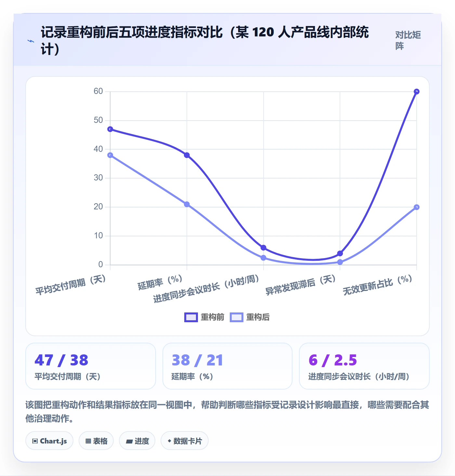The width and height of the screenshot is (455, 476).
Task: Click the 无效更新占比（%） axis label
Action: click(x=378, y=284)
